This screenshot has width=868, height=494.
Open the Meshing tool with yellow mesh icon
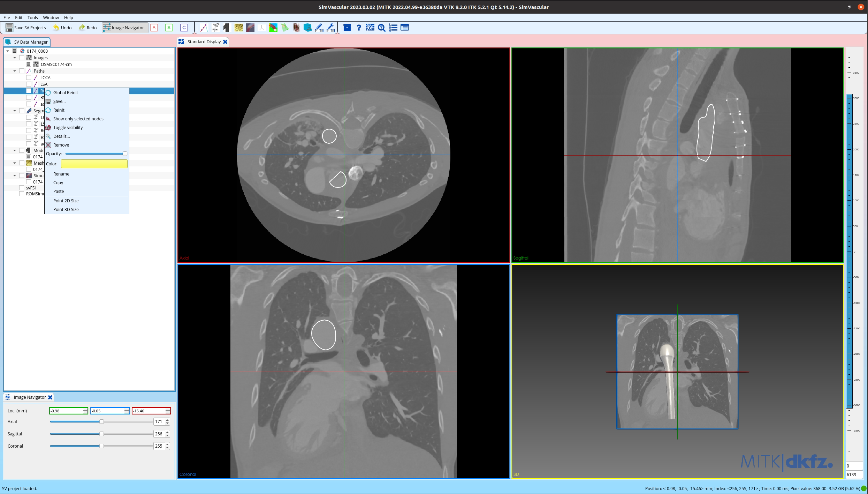point(239,28)
